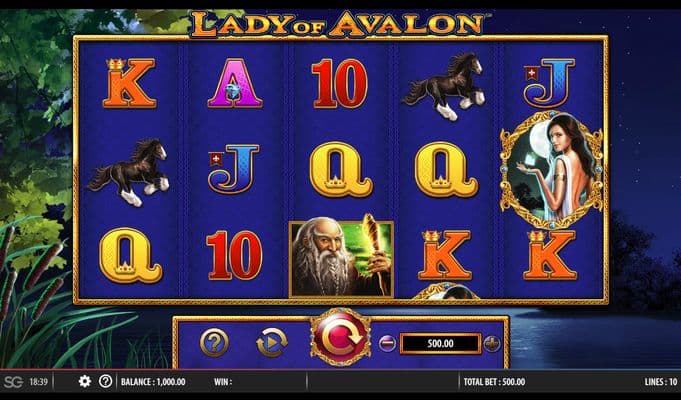Click the SG logo in the bottom bar
The width and height of the screenshot is (681, 400).
click(x=13, y=382)
